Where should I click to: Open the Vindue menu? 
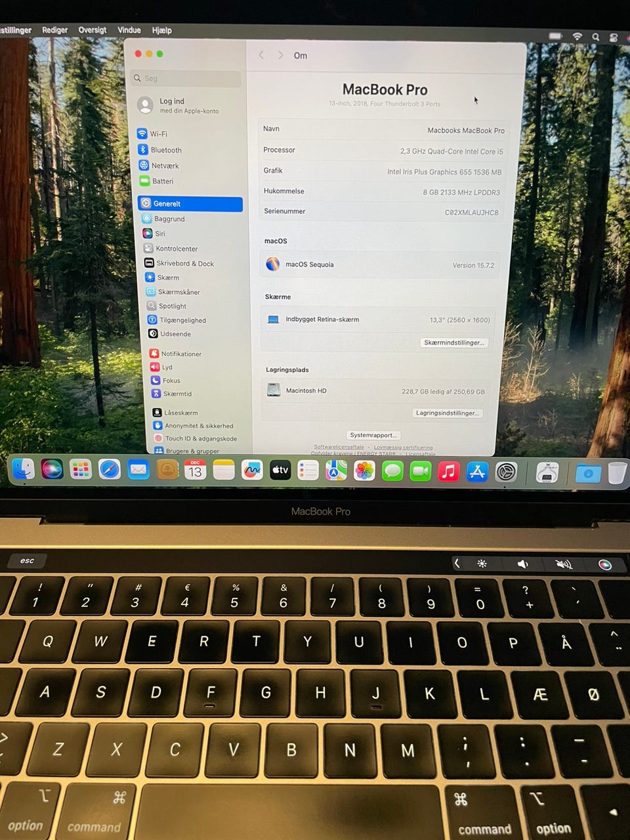[x=129, y=30]
